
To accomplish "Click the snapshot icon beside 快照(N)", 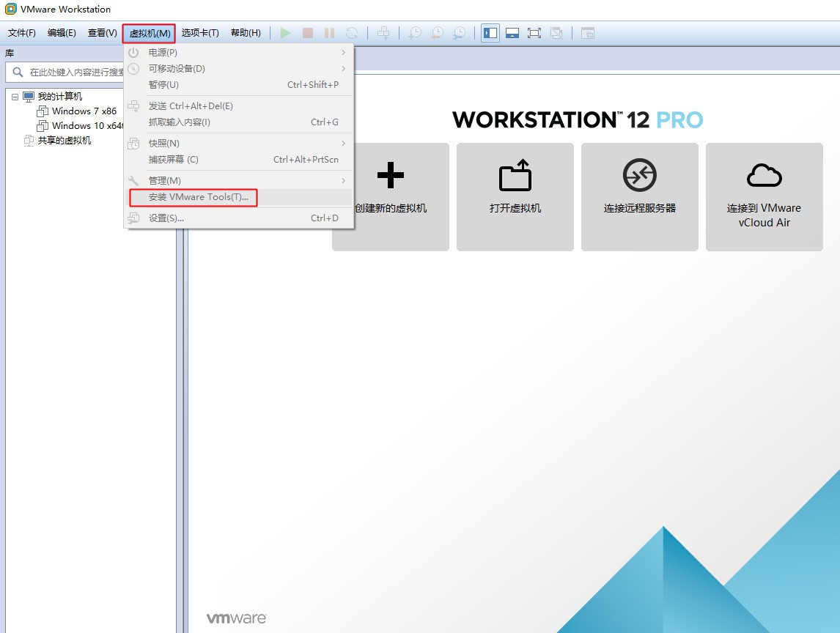I will tap(133, 143).
